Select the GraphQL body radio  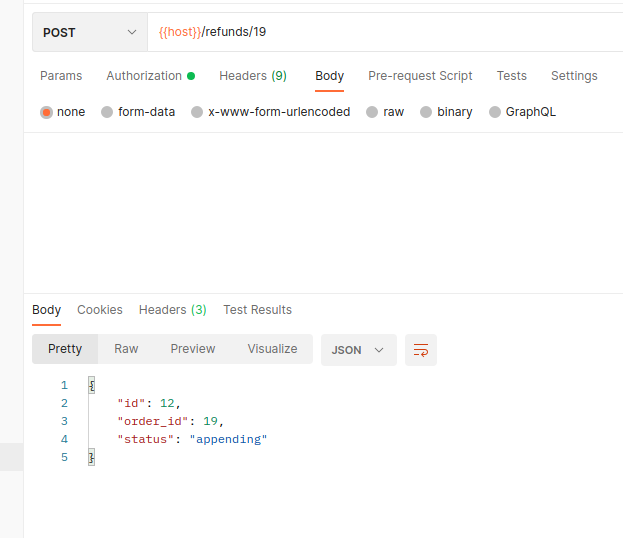[x=495, y=112]
